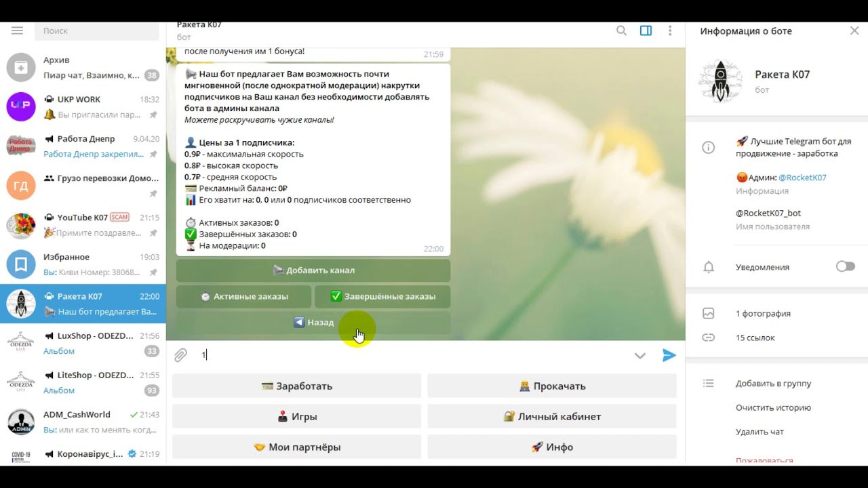The image size is (868, 488).
Task: Click the Игры keyboard button
Action: (x=296, y=416)
